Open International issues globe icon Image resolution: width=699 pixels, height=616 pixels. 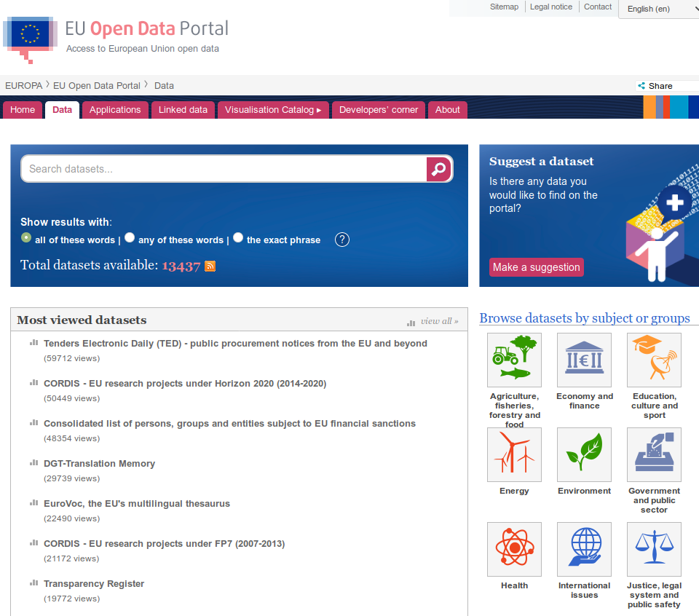584,549
